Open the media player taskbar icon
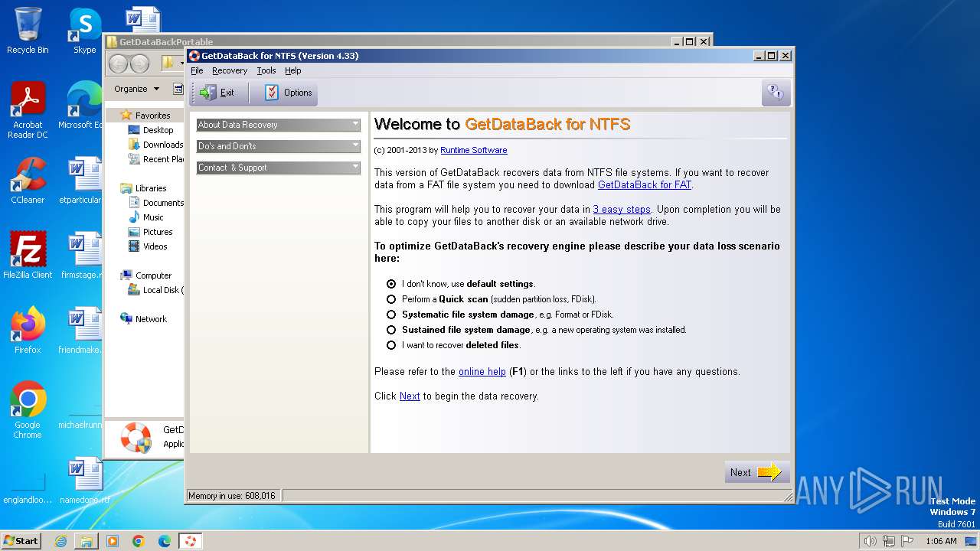 113,541
